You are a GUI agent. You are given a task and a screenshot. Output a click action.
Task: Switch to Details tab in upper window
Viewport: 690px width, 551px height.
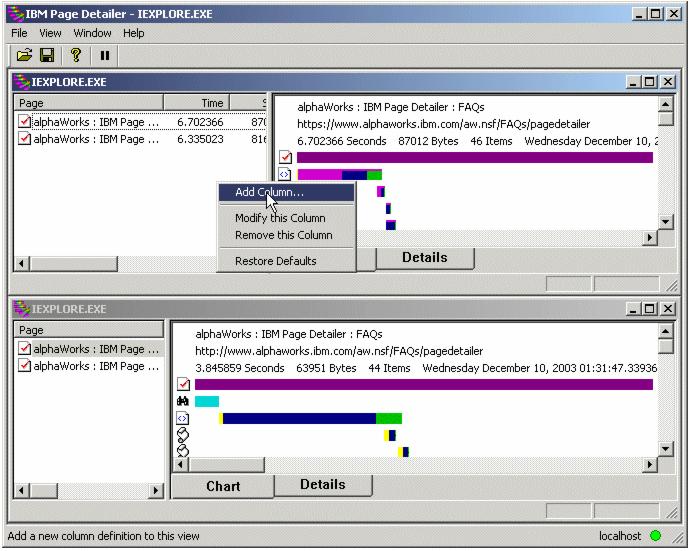point(425,257)
